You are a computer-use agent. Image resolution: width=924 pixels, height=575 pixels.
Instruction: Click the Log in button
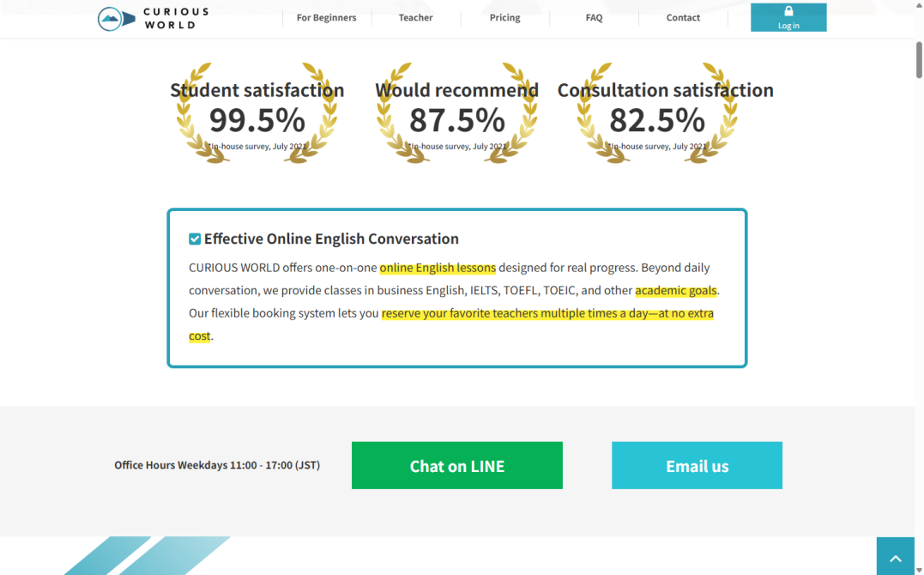[788, 18]
